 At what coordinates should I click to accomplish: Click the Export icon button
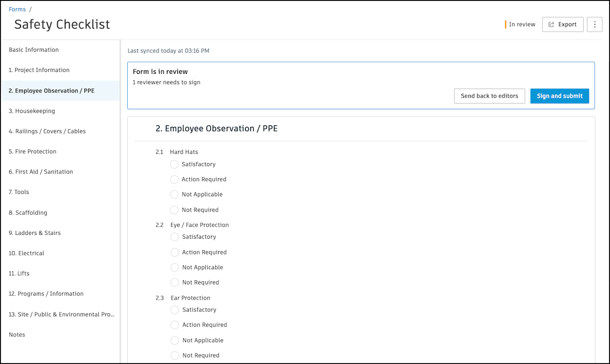point(562,24)
